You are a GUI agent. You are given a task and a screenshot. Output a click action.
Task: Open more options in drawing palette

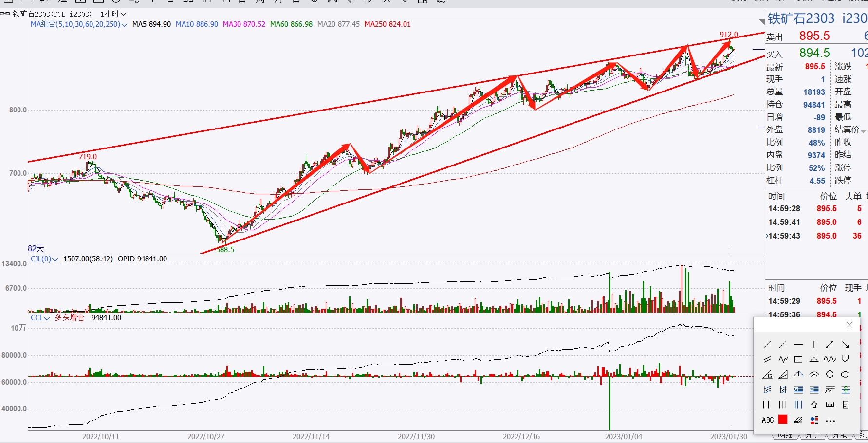click(830, 421)
